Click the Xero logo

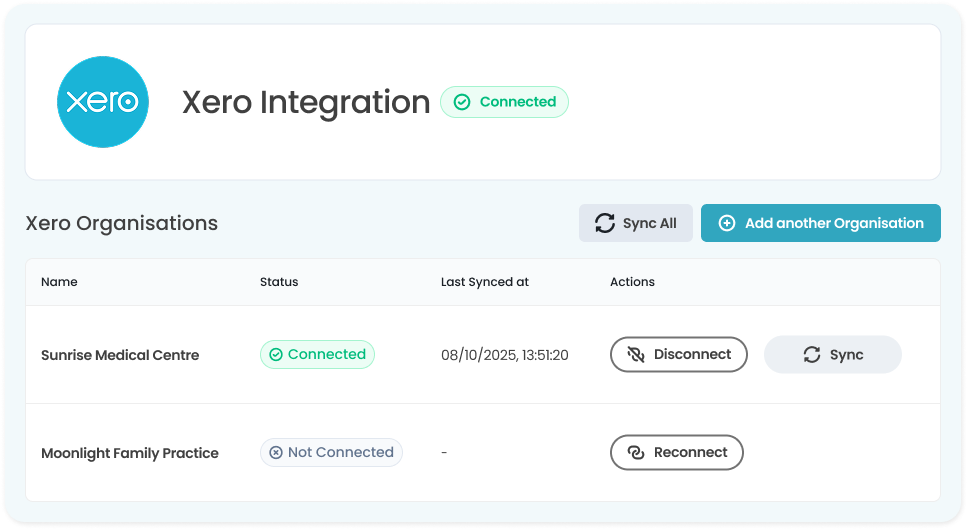[102, 102]
